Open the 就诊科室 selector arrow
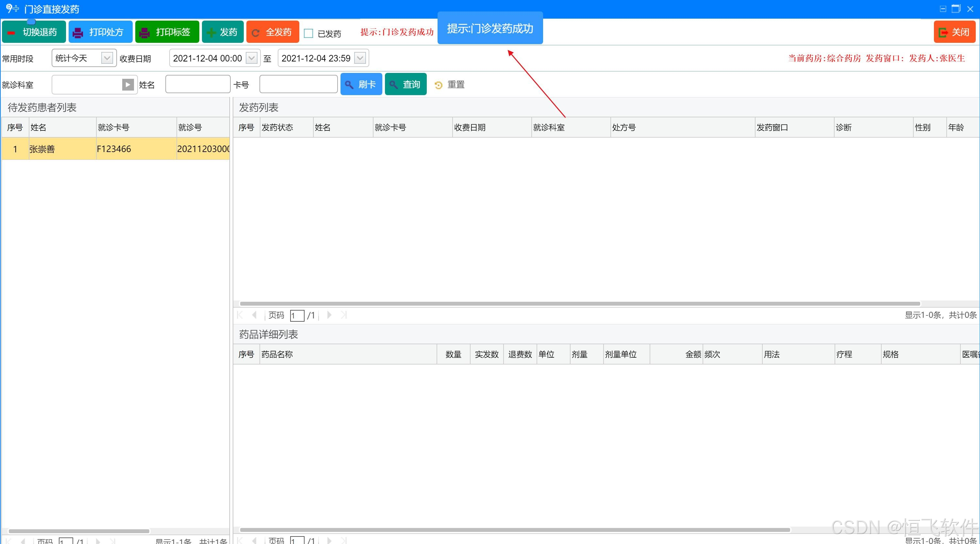Screen dimensions: 980x544 (x=127, y=85)
